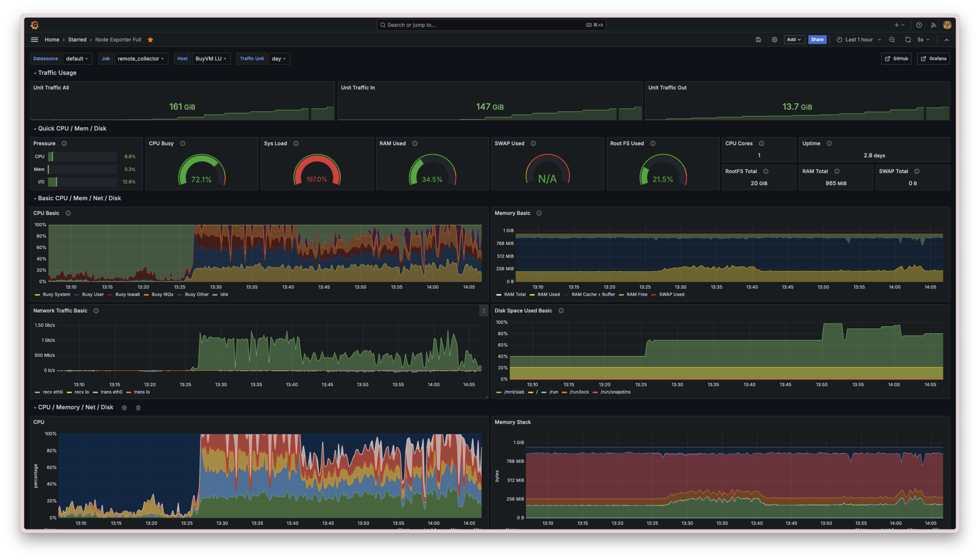
Task: Click the Grafana logo icon
Action: (35, 25)
